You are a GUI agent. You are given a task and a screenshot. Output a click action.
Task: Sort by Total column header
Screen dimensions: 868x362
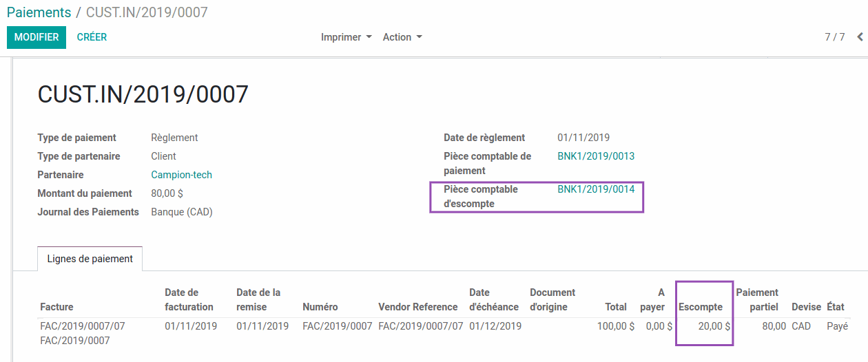tap(616, 307)
